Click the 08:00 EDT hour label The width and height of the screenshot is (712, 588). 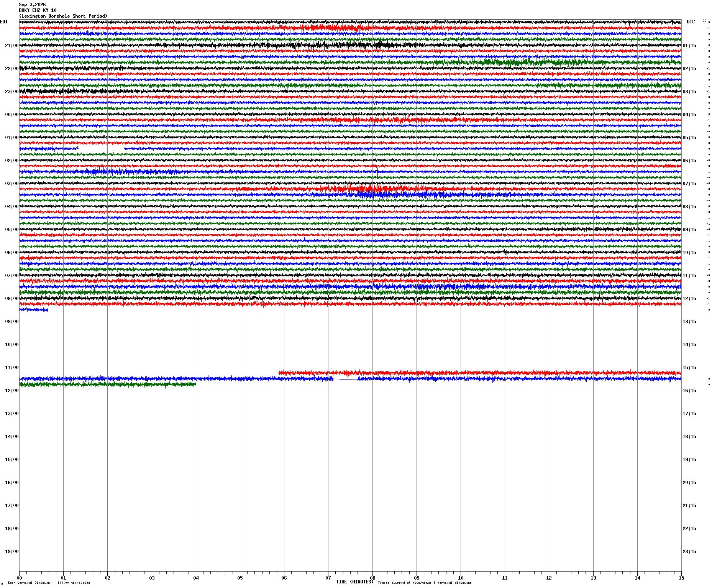[x=11, y=299]
